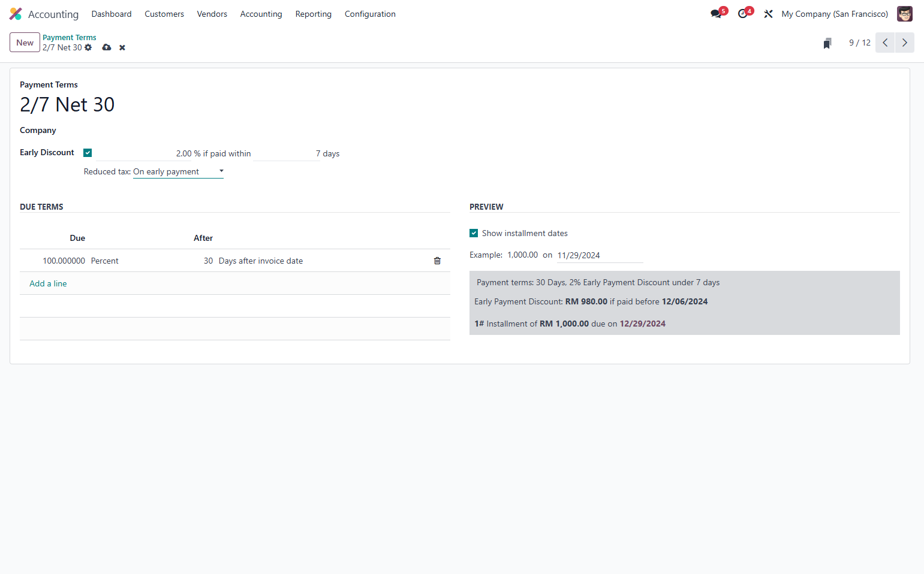924x574 pixels.
Task: Toggle Show installment dates checkbox
Action: click(x=474, y=233)
